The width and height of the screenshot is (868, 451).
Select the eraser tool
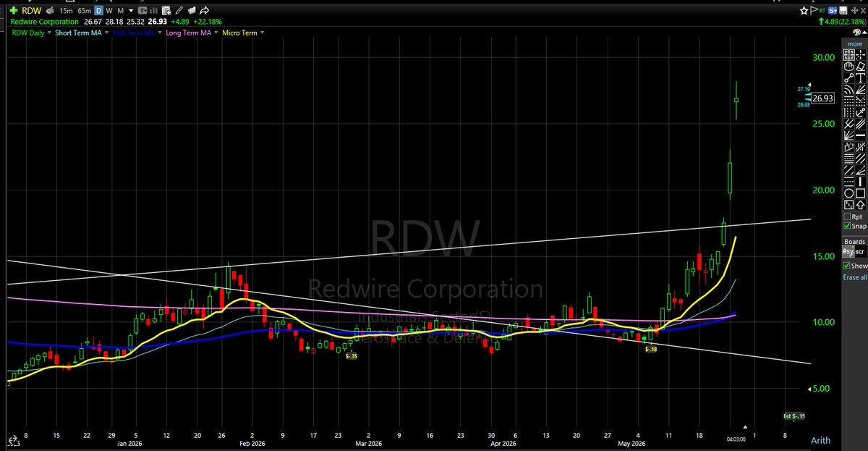tap(861, 67)
